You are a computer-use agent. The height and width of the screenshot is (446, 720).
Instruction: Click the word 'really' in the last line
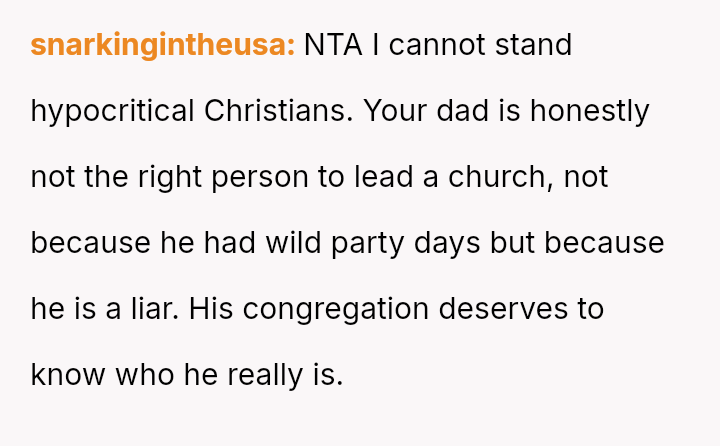[x=264, y=375]
